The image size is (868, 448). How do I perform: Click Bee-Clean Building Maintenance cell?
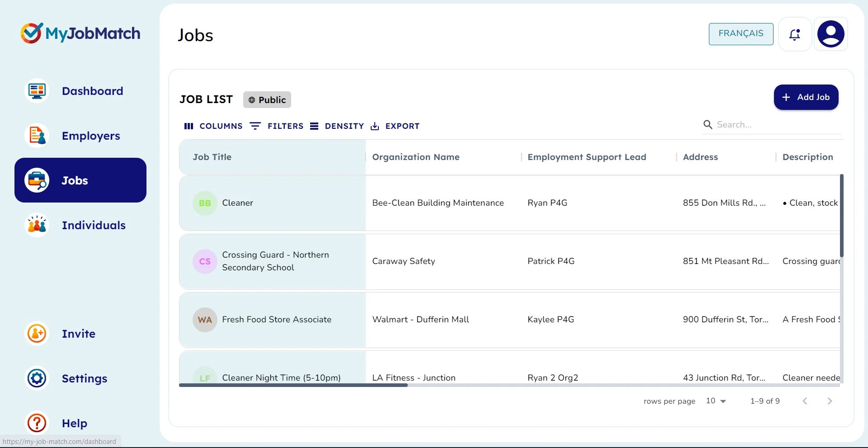click(438, 203)
